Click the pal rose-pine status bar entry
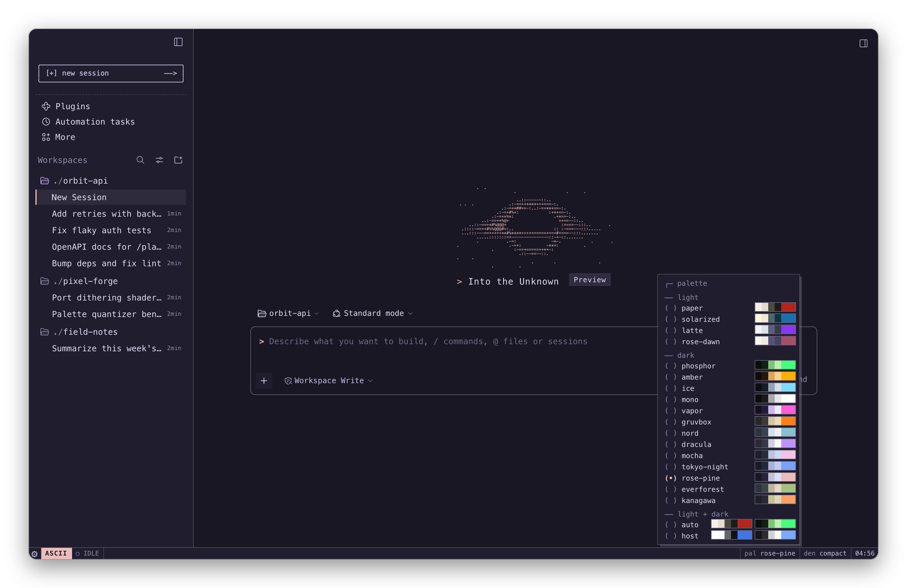907x588 pixels. [770, 553]
